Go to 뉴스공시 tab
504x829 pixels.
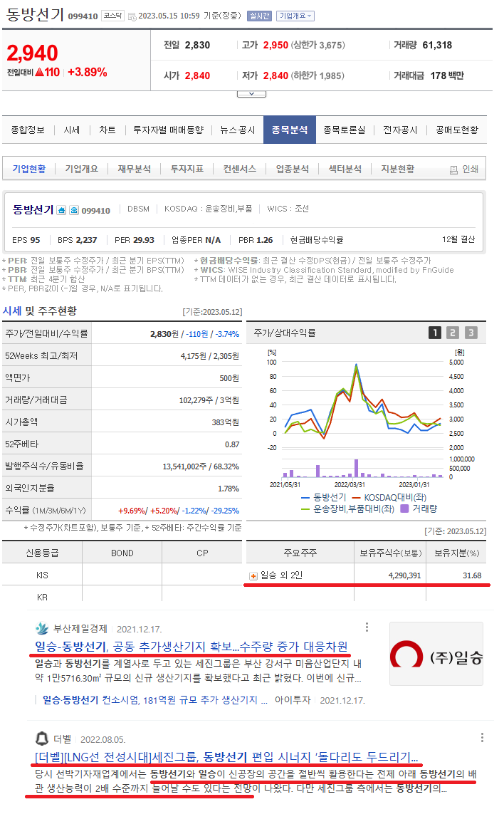[x=238, y=130]
